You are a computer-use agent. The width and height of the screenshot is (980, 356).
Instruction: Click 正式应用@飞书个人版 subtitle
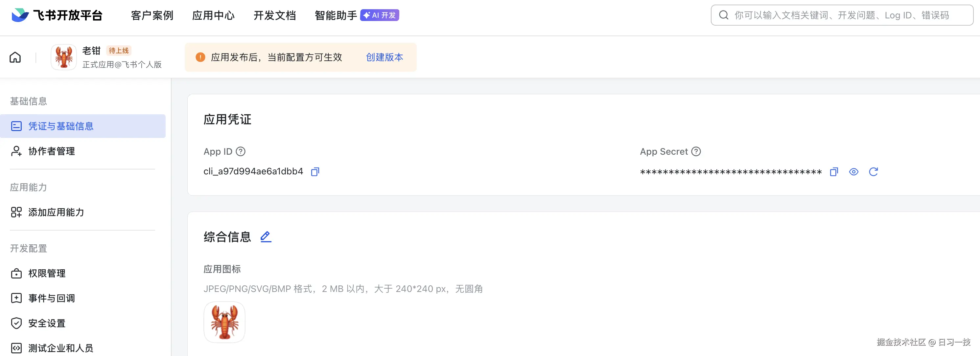click(x=122, y=65)
